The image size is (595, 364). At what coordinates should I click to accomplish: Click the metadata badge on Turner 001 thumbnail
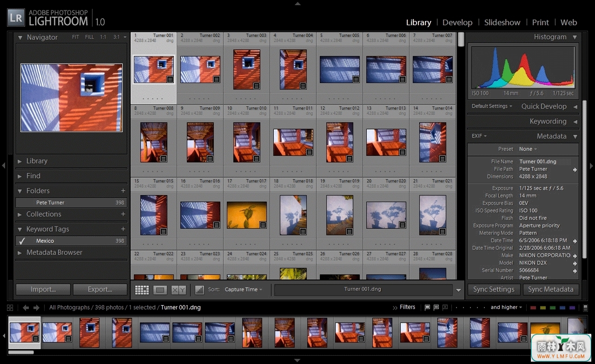[x=170, y=79]
